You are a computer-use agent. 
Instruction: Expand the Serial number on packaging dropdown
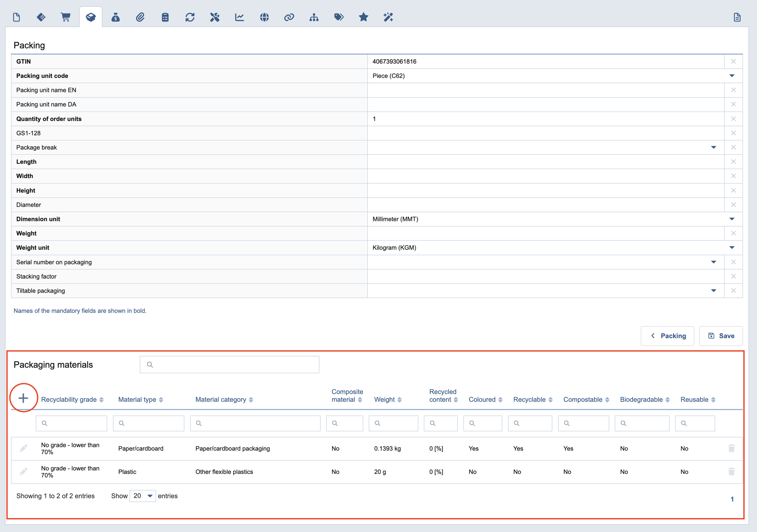713,262
